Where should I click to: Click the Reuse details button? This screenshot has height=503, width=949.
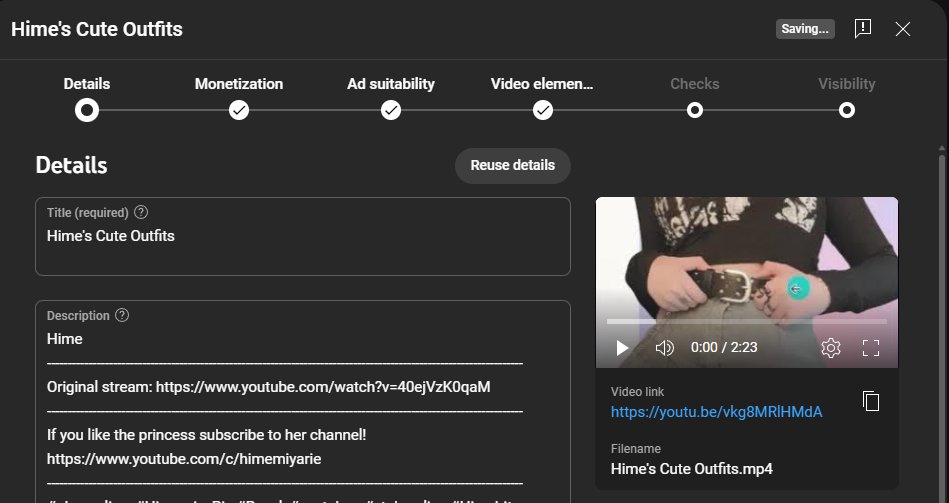coord(513,165)
